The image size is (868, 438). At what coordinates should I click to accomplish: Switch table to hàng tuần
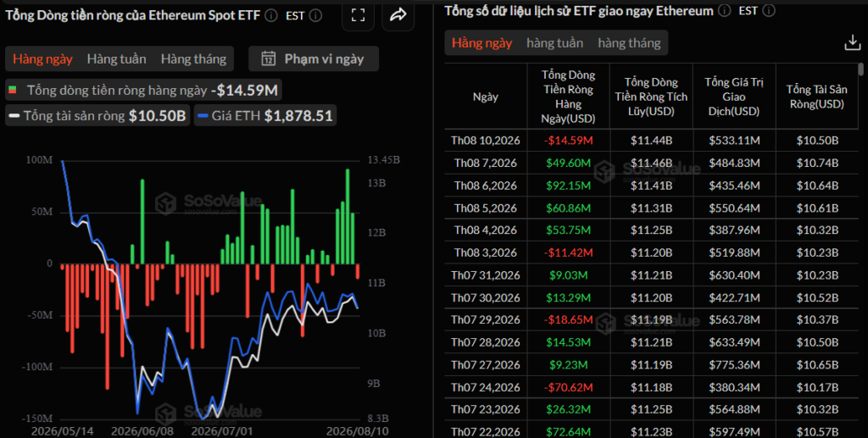[554, 43]
